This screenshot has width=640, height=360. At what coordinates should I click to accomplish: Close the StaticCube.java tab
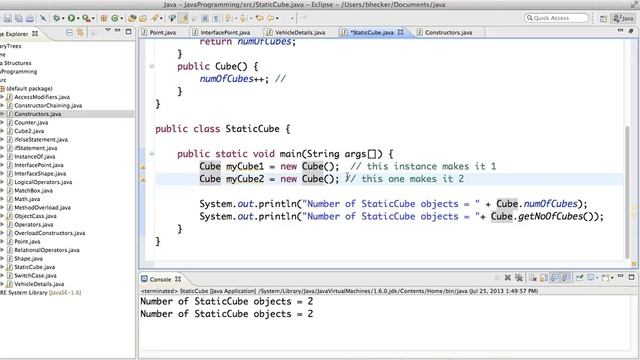tap(400, 32)
